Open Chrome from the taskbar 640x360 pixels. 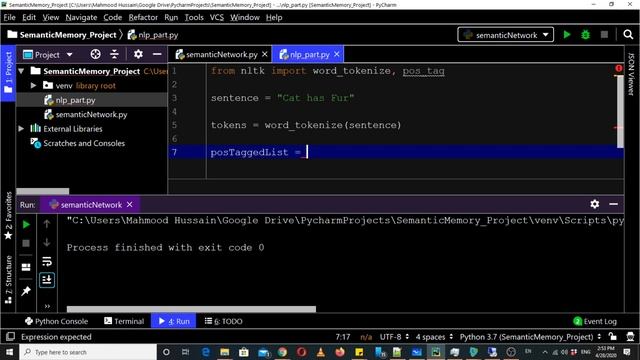click(x=282, y=352)
